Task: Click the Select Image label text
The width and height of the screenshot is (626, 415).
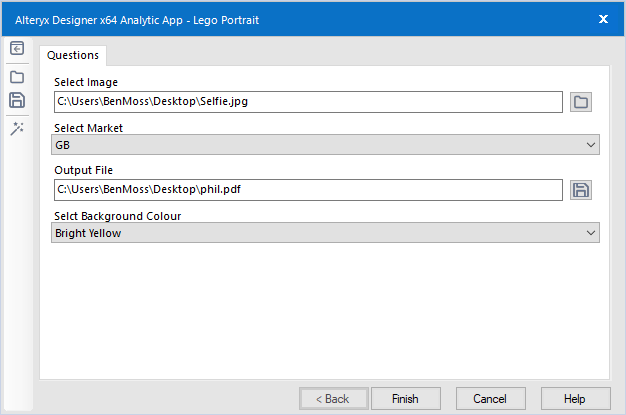Action: pos(86,82)
